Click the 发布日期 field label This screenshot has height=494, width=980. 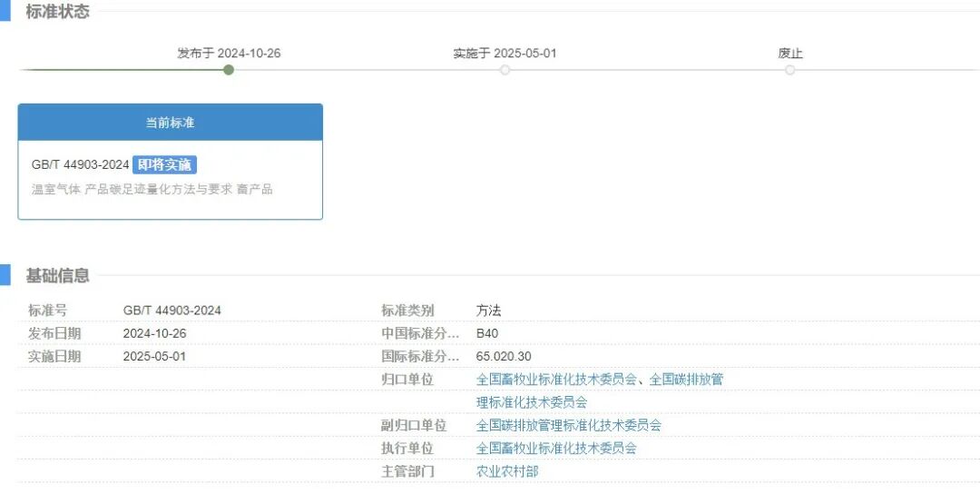point(54,333)
